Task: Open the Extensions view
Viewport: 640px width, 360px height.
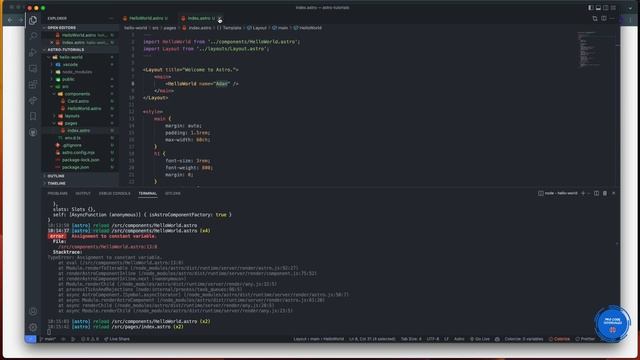Action: click(33, 84)
